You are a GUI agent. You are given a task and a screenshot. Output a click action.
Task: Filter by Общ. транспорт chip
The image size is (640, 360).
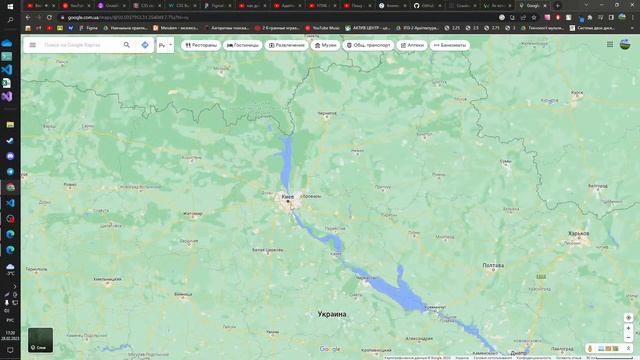[x=369, y=45]
